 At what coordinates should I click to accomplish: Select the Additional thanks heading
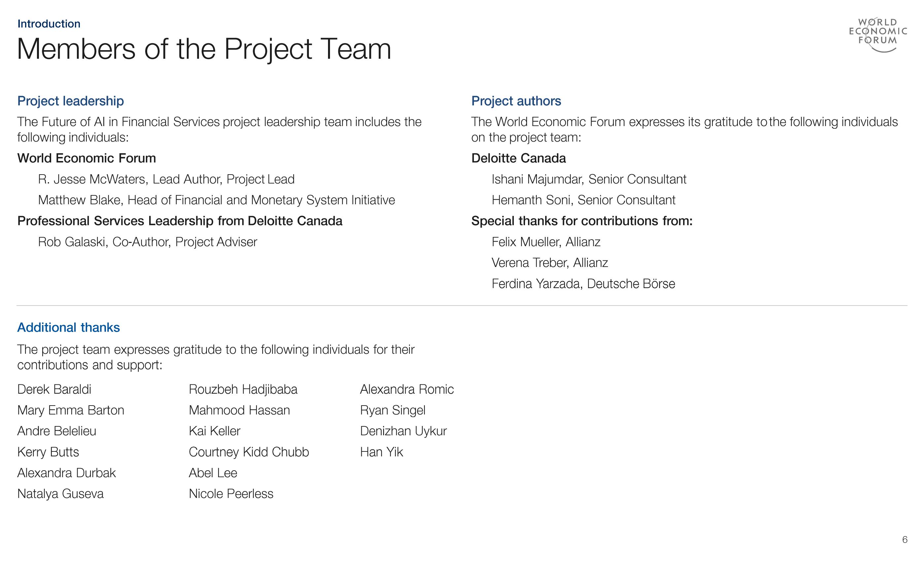tap(69, 327)
